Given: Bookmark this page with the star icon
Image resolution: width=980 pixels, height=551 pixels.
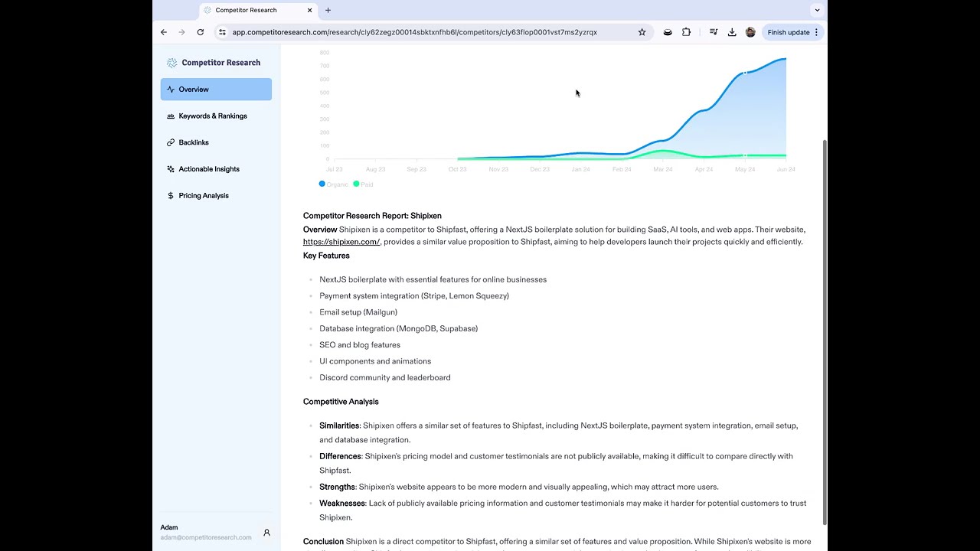Looking at the screenshot, I should coord(642,32).
